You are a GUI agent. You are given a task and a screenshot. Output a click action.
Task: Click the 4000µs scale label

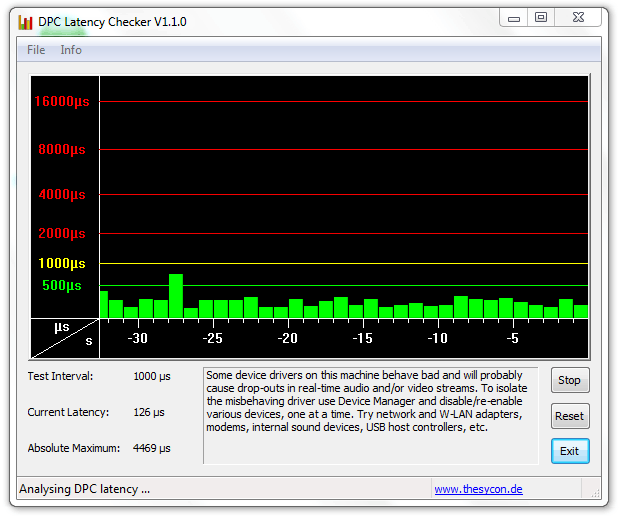tap(62, 194)
